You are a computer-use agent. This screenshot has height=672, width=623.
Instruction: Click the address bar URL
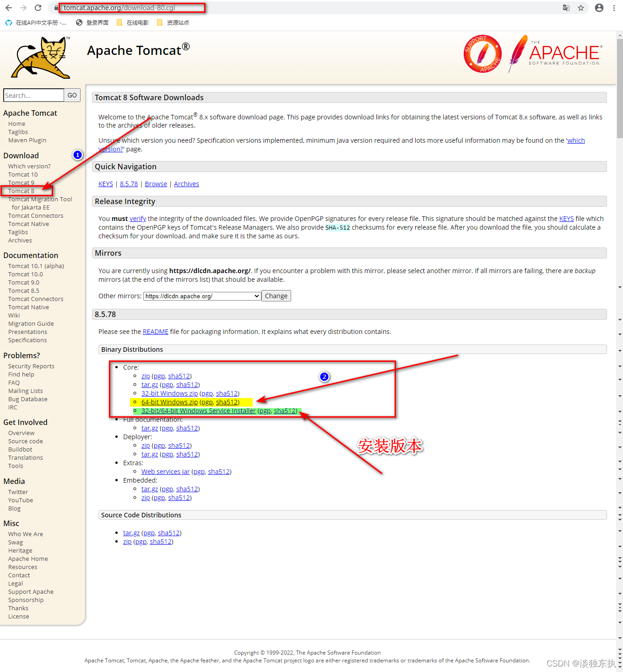119,8
